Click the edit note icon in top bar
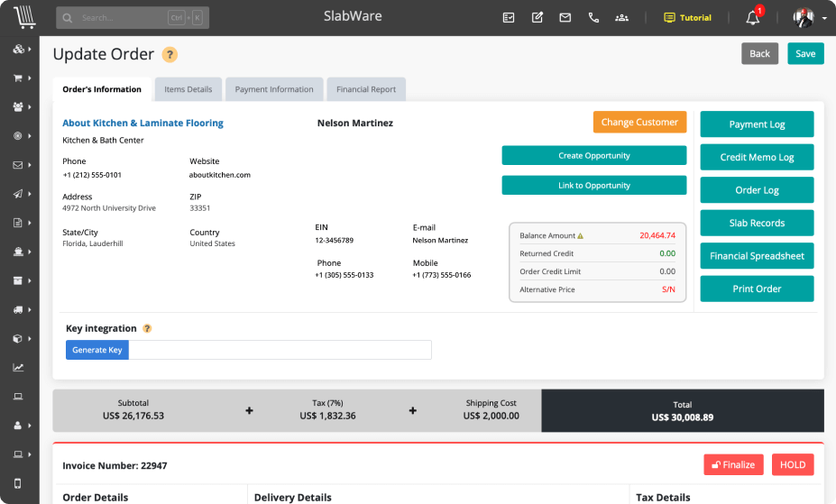The width and height of the screenshot is (836, 504). click(537, 18)
